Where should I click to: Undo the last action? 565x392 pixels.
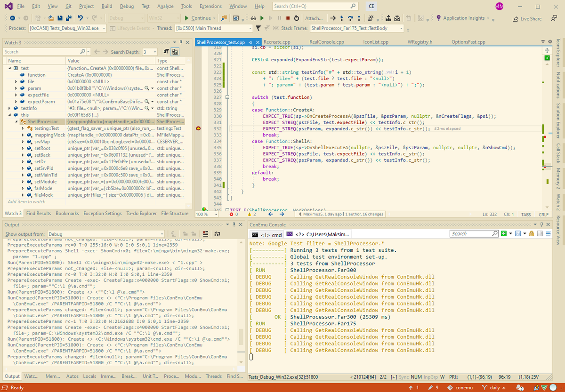click(80, 18)
